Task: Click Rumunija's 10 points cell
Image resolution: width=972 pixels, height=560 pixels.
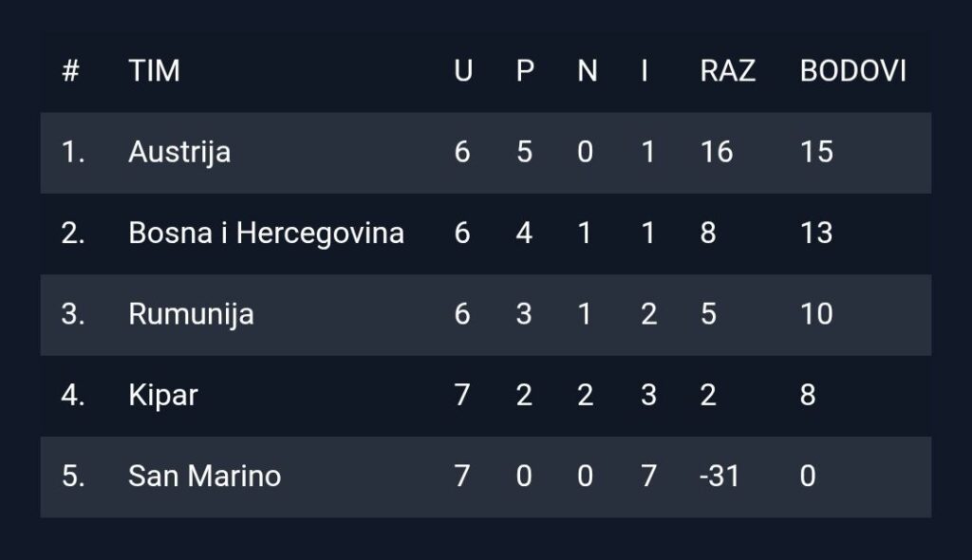Action: coord(816,314)
